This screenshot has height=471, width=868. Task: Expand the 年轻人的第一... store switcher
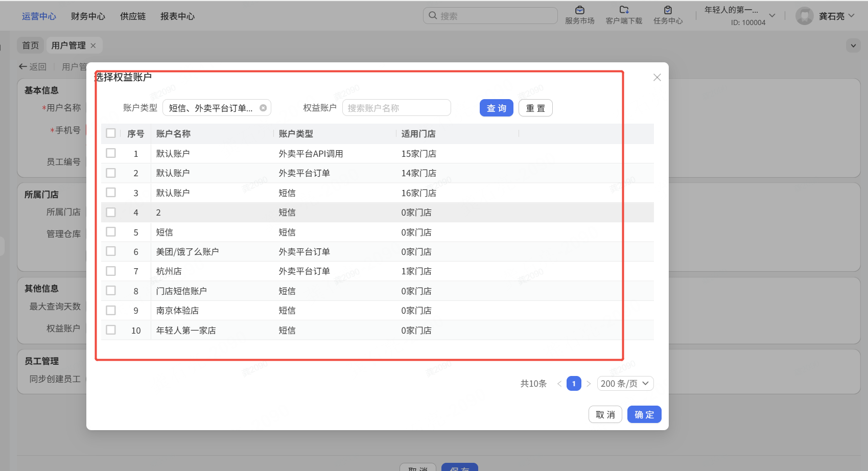coord(772,16)
